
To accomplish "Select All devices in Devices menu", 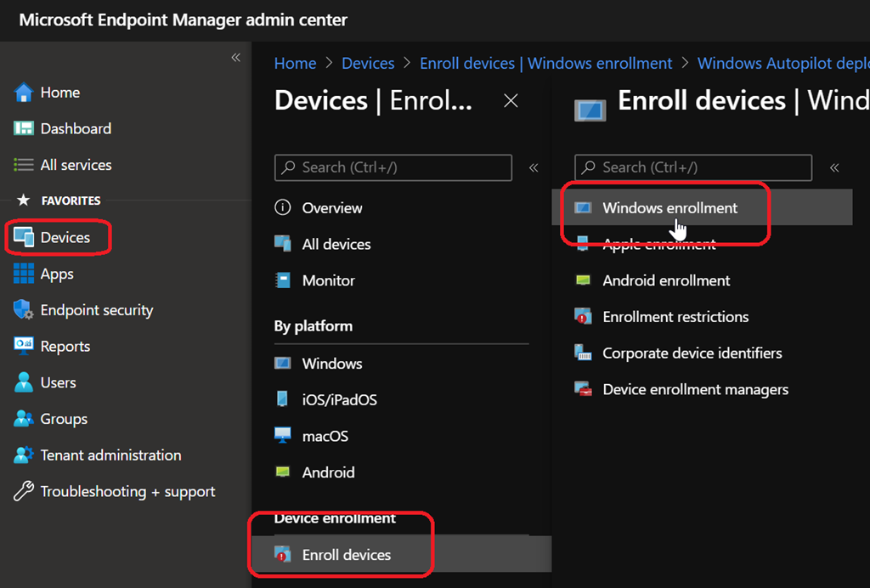I will tap(336, 245).
